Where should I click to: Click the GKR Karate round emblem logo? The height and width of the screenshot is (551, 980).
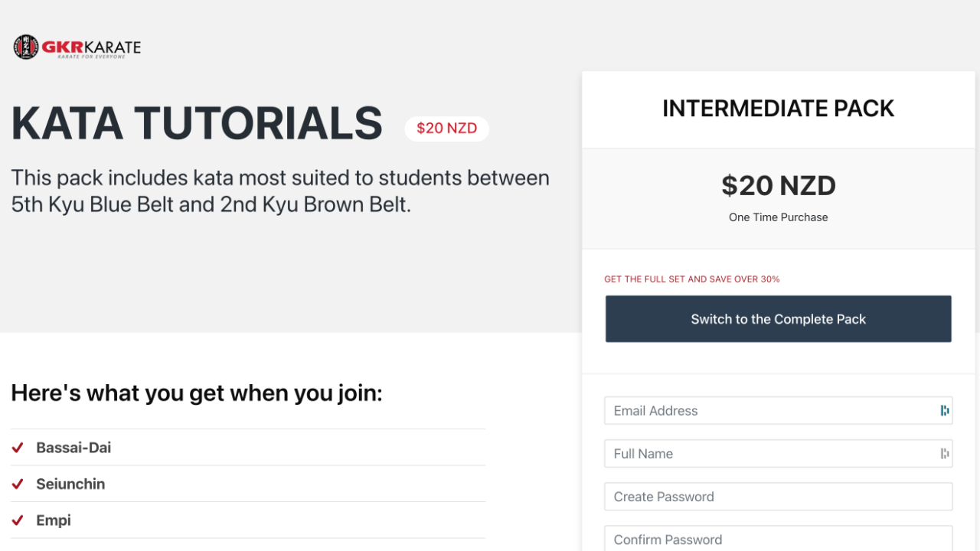(26, 47)
